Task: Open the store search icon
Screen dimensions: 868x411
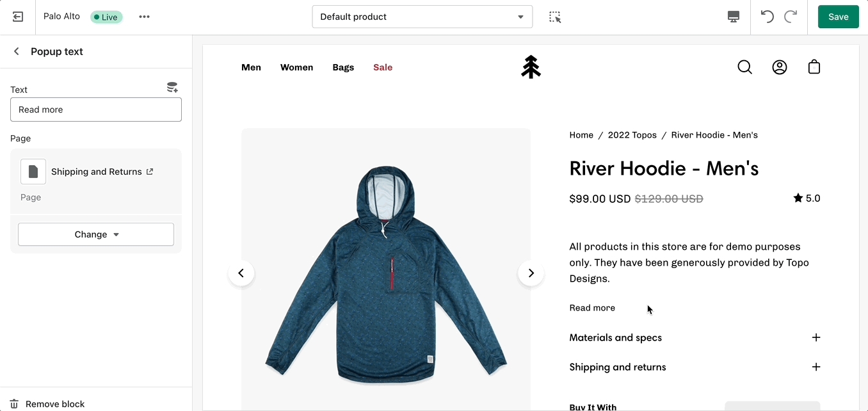Action: click(744, 67)
